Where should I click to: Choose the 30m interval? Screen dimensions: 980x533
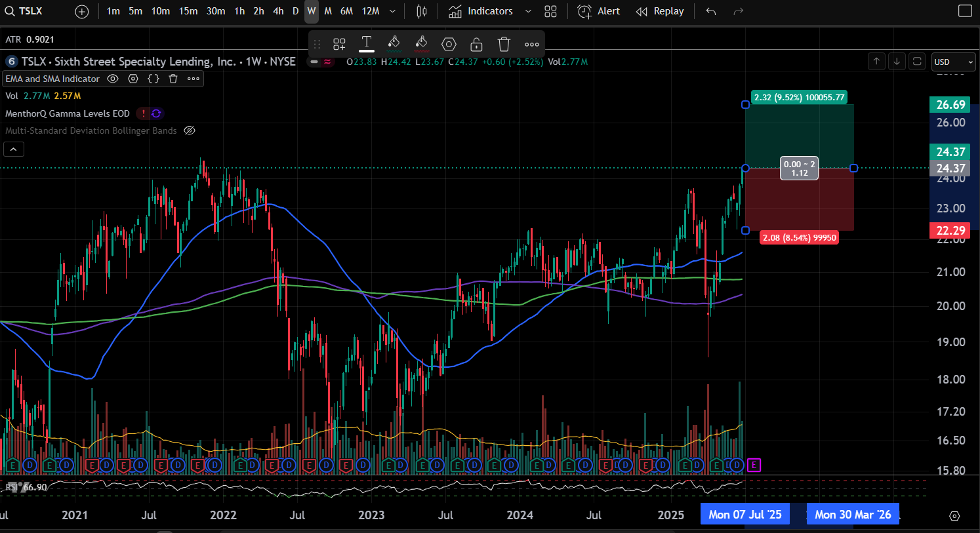click(216, 11)
